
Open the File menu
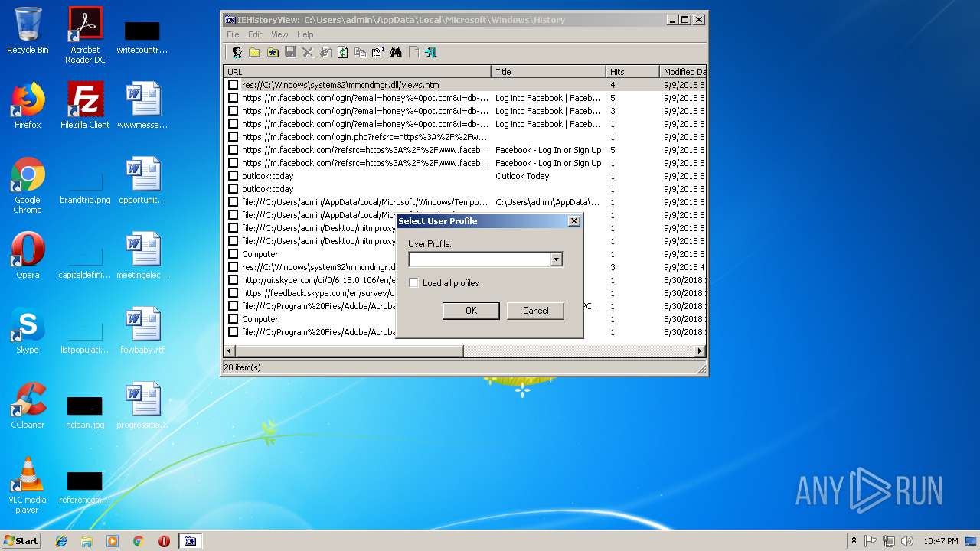[x=233, y=34]
